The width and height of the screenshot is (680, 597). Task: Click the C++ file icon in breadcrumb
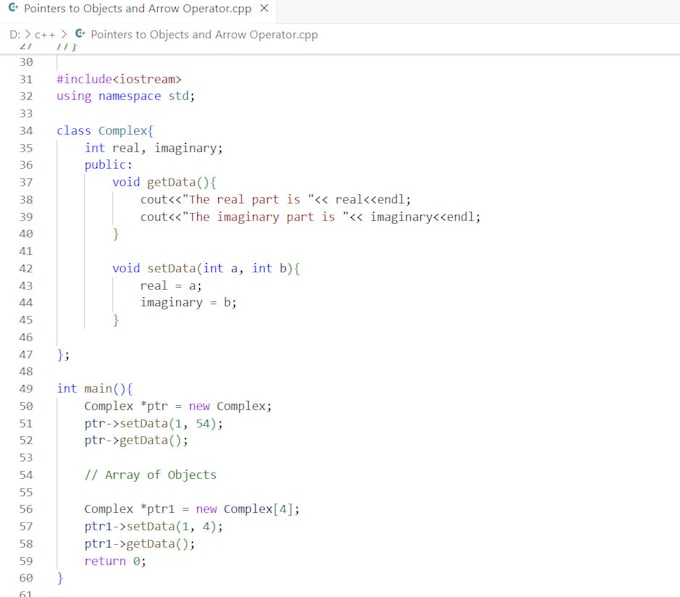pos(80,33)
